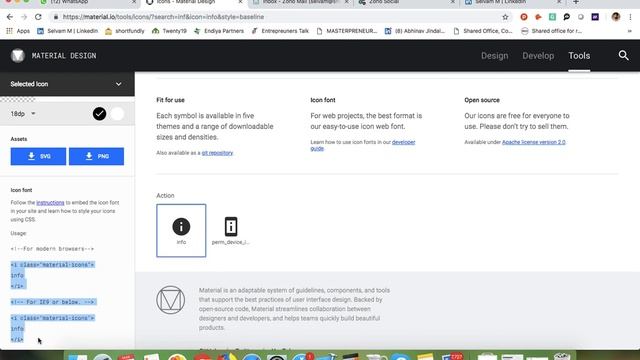Open the Design section
The image size is (640, 360).
pyautogui.click(x=494, y=56)
